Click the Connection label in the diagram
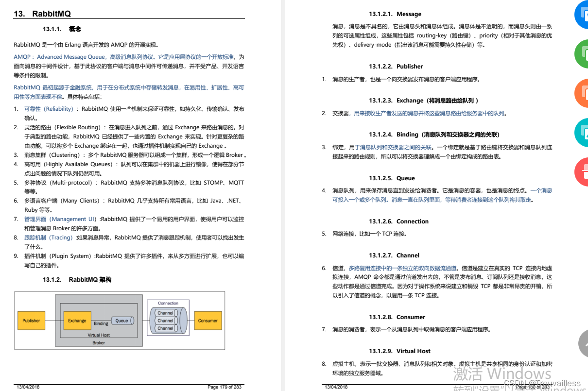 pyautogui.click(x=168, y=303)
